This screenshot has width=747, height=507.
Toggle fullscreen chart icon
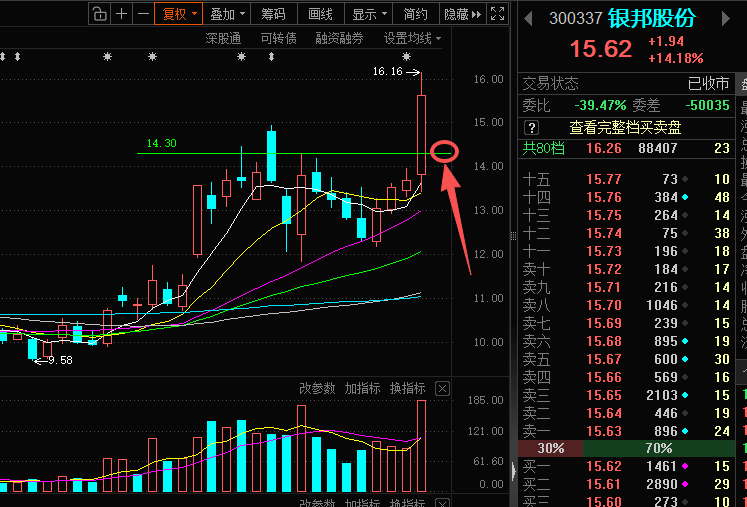pyautogui.click(x=497, y=14)
